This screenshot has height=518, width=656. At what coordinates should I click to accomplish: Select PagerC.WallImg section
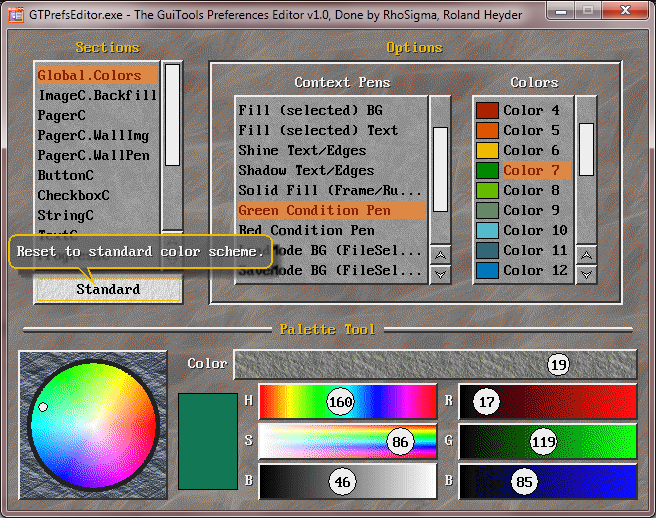(x=93, y=135)
